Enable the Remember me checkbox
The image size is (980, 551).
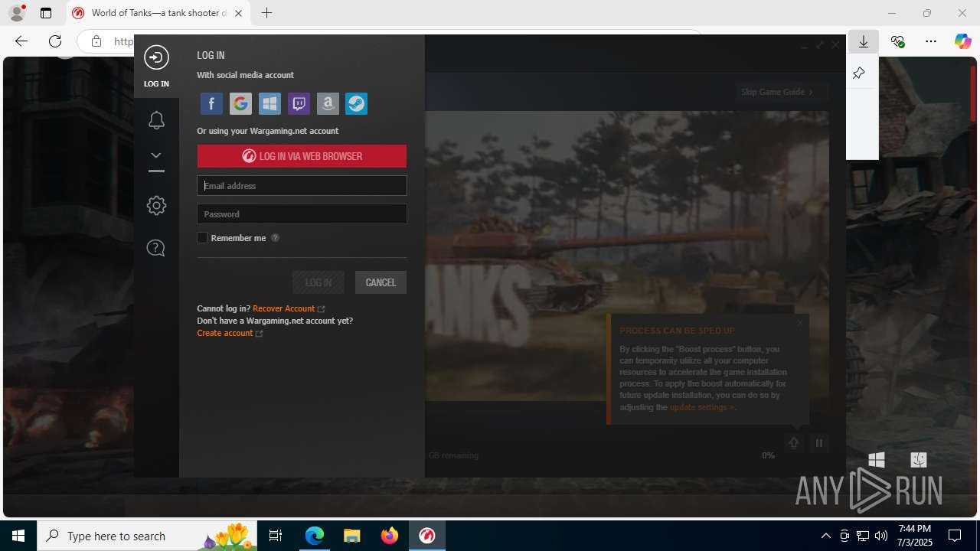(x=202, y=238)
